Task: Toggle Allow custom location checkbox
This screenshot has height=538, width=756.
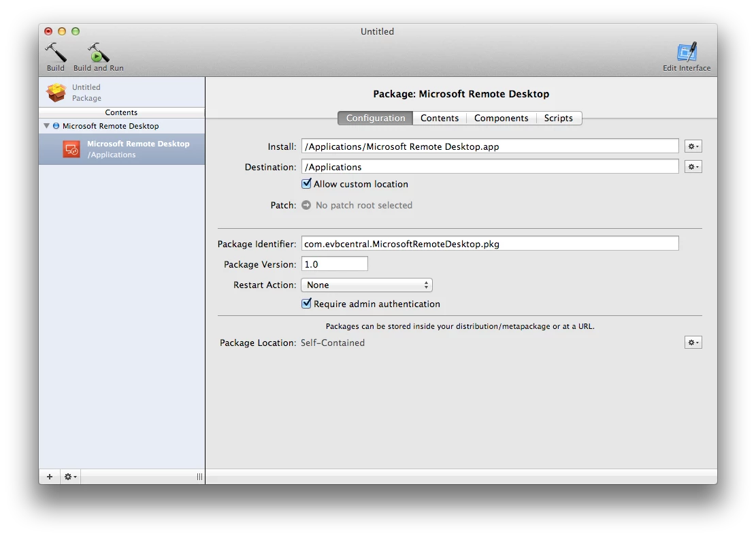Action: point(306,183)
